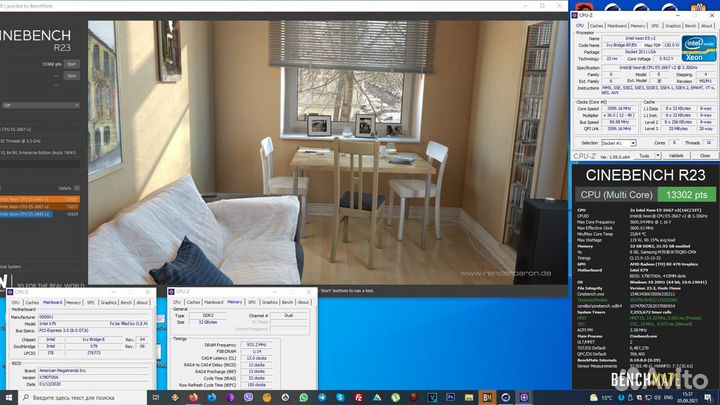Click Graphics tab in bottom-middle Memory CPU-Z
This screenshot has height=405, width=720.
(x=270, y=302)
